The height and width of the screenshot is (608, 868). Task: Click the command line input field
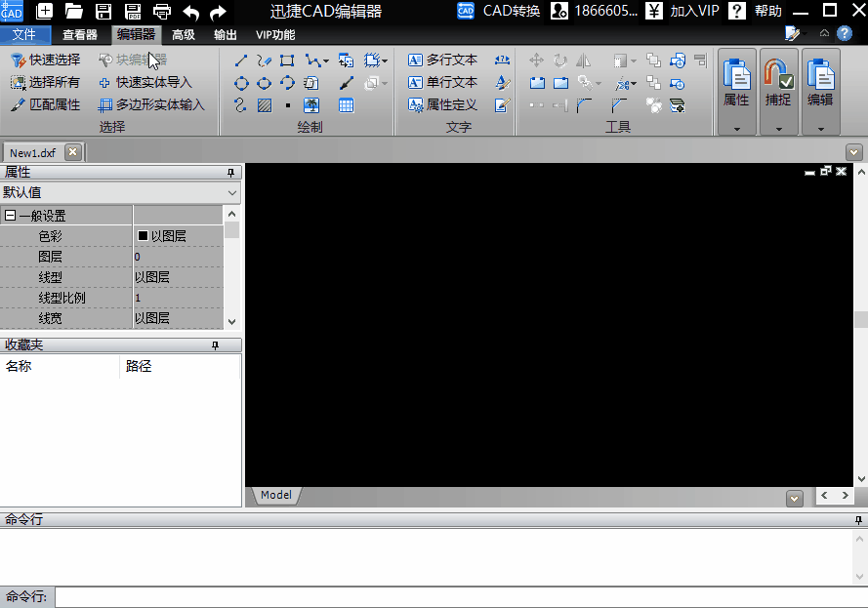click(461, 597)
